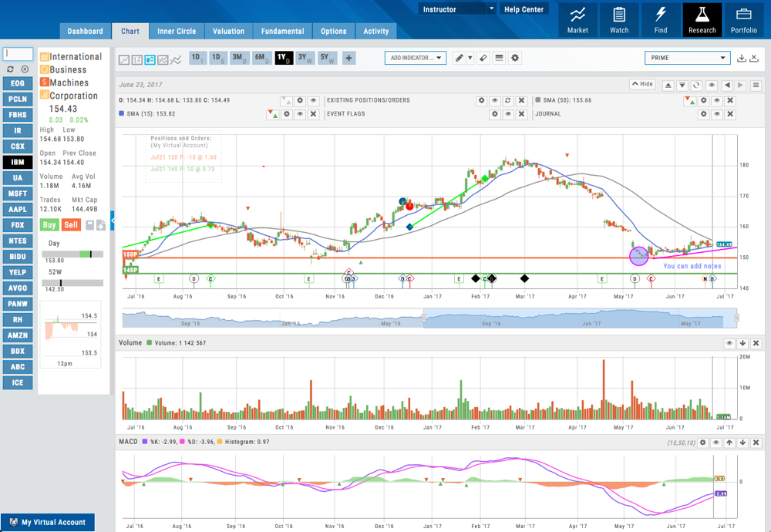
Task: Open the Journal settings gear
Action: click(x=704, y=114)
